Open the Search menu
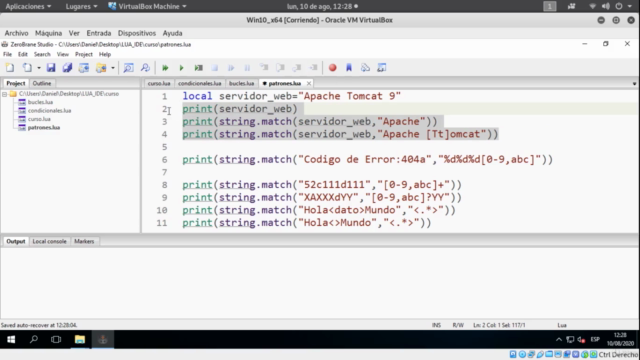Screen dimensions: 640x360 42,54
